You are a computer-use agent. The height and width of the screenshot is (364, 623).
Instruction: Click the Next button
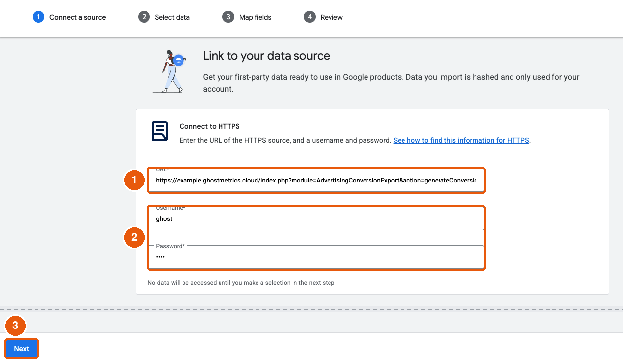pos(22,349)
